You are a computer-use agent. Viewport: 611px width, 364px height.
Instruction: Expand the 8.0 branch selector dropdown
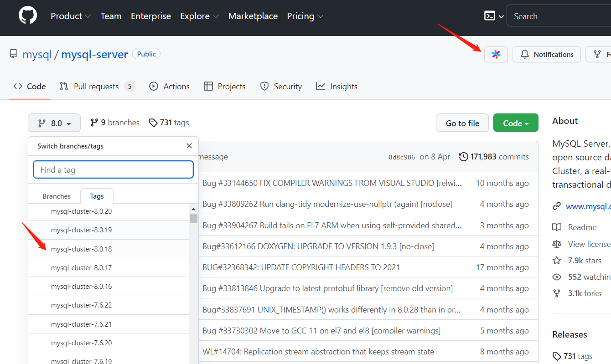[x=54, y=123]
